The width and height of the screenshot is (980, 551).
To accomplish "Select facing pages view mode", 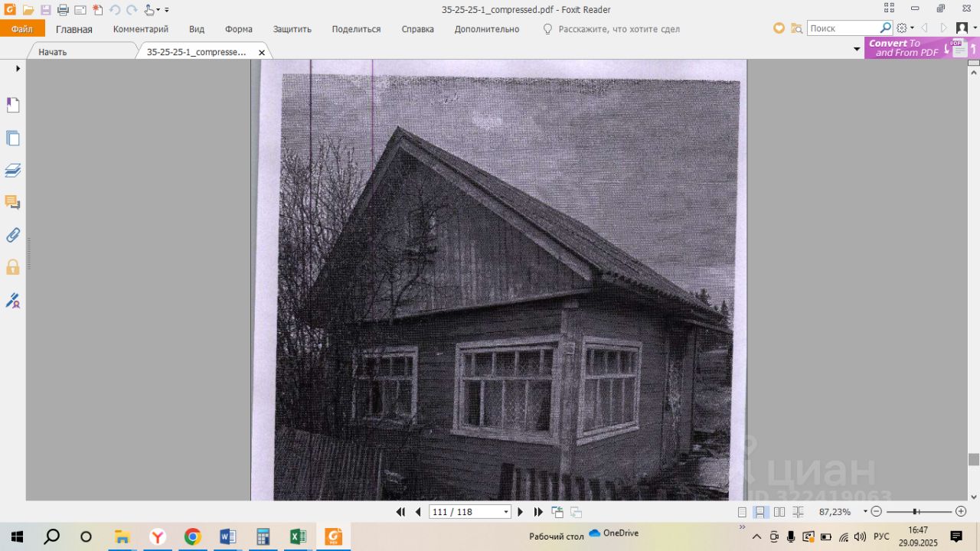I will click(779, 512).
